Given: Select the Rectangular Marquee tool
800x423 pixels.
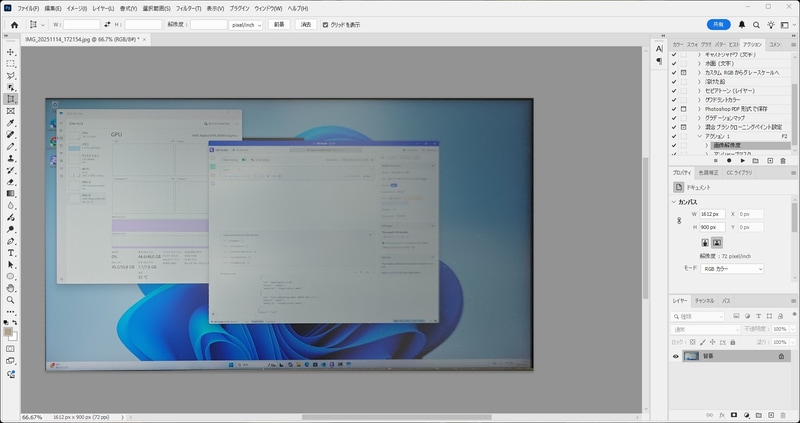Looking at the screenshot, I should click(10, 64).
